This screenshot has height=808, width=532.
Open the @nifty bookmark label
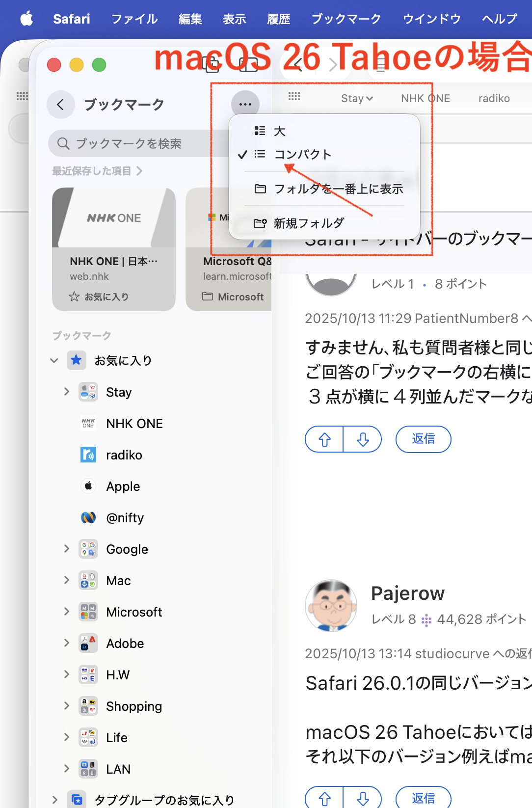pyautogui.click(x=125, y=517)
